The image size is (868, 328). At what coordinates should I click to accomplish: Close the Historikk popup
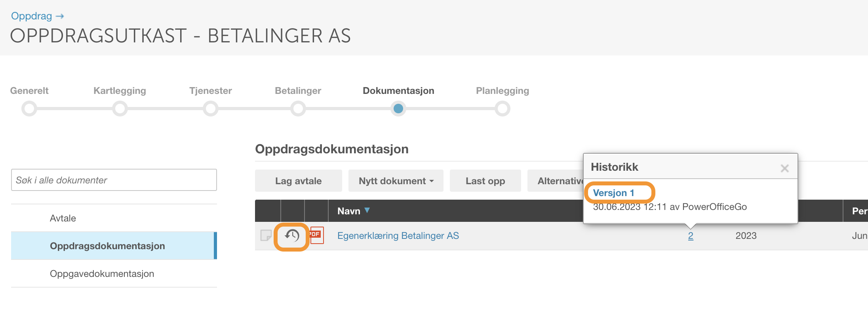pos(784,168)
